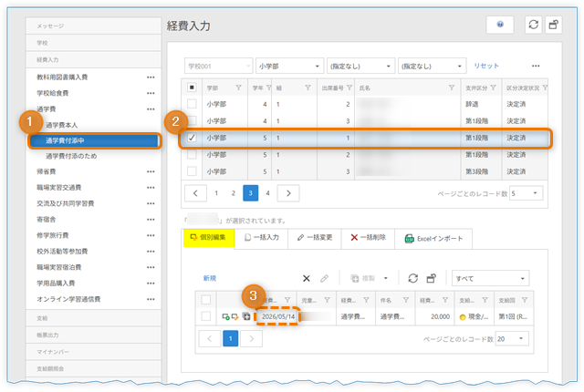Click the lock icon in page header
Screen dimensions: 584x392
(554, 25)
